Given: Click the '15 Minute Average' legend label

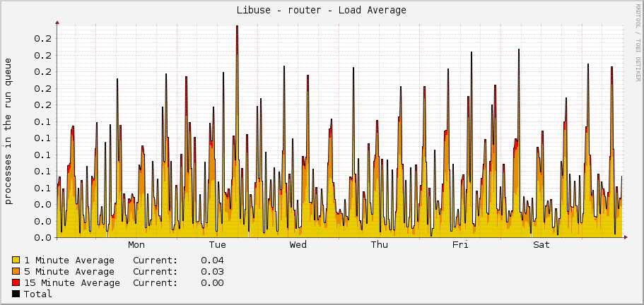Looking at the screenshot, I should pos(72,283).
